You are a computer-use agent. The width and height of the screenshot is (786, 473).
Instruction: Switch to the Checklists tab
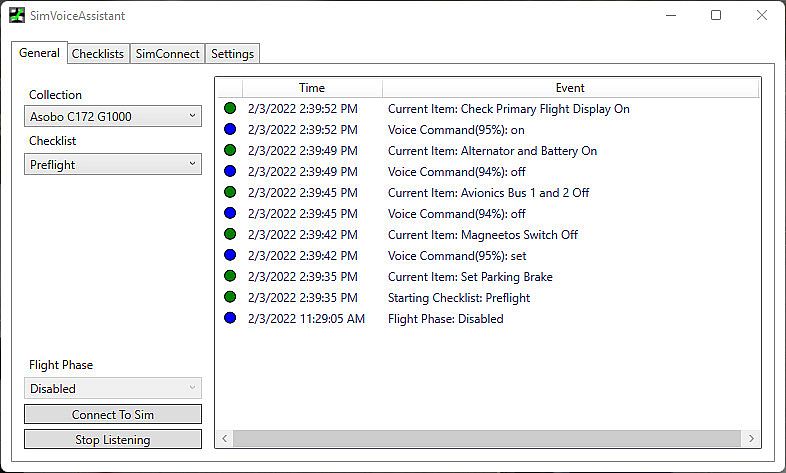tap(98, 54)
